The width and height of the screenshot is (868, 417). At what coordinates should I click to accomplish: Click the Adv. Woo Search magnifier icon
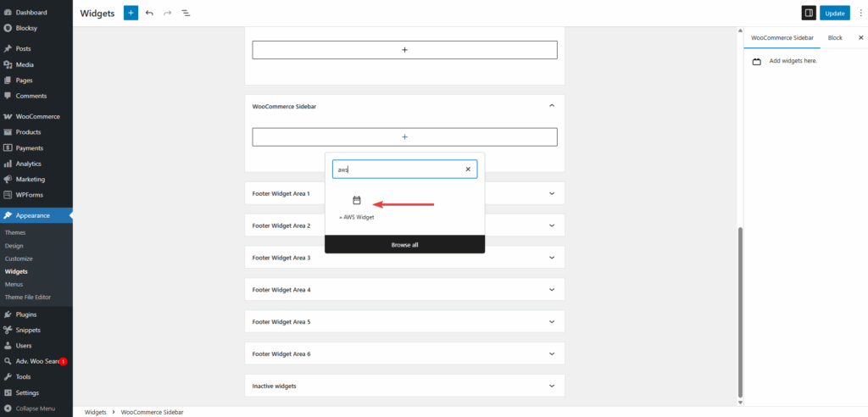(x=8, y=361)
